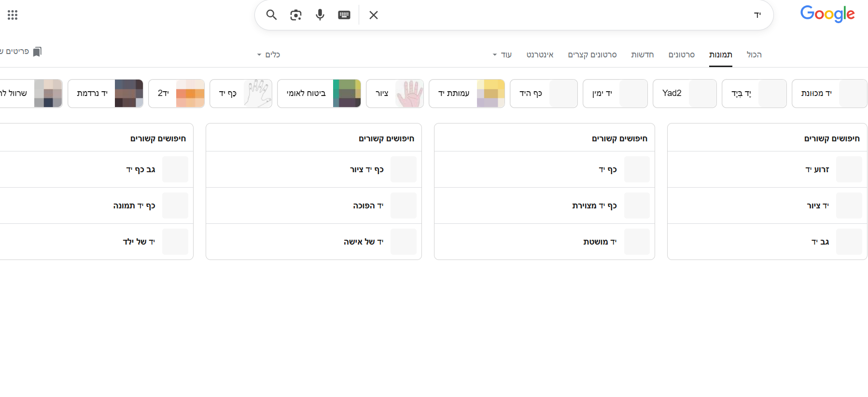Switch to the סרטונים tab

point(681,55)
